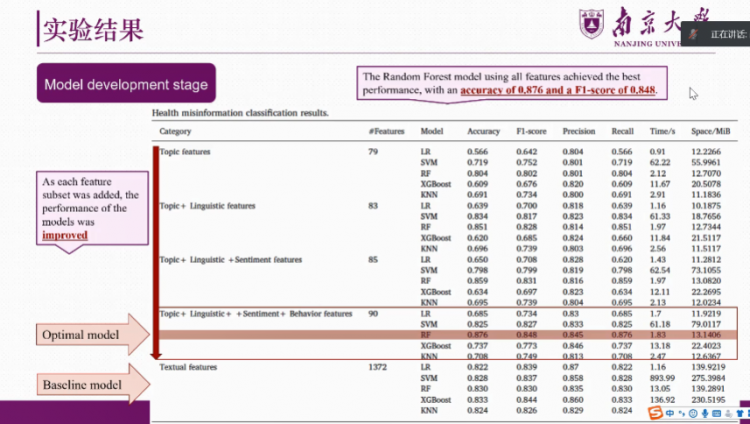Viewport: 750px width, 424px height.
Task: Click the space value 20.5078
Action: (x=706, y=184)
